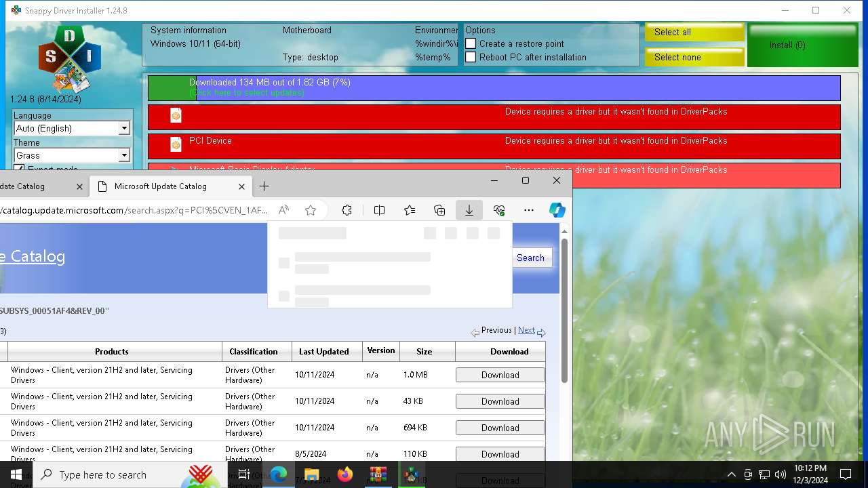Download the 1.0 MB driver

click(500, 375)
